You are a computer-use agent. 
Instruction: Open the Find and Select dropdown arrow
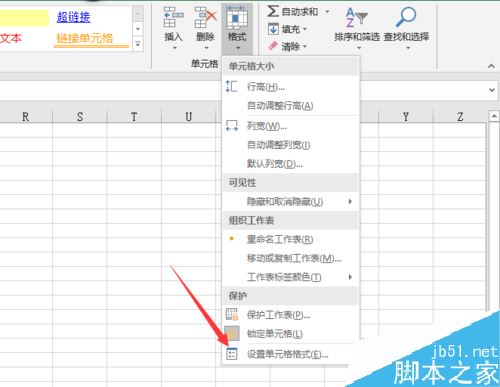pos(408,48)
